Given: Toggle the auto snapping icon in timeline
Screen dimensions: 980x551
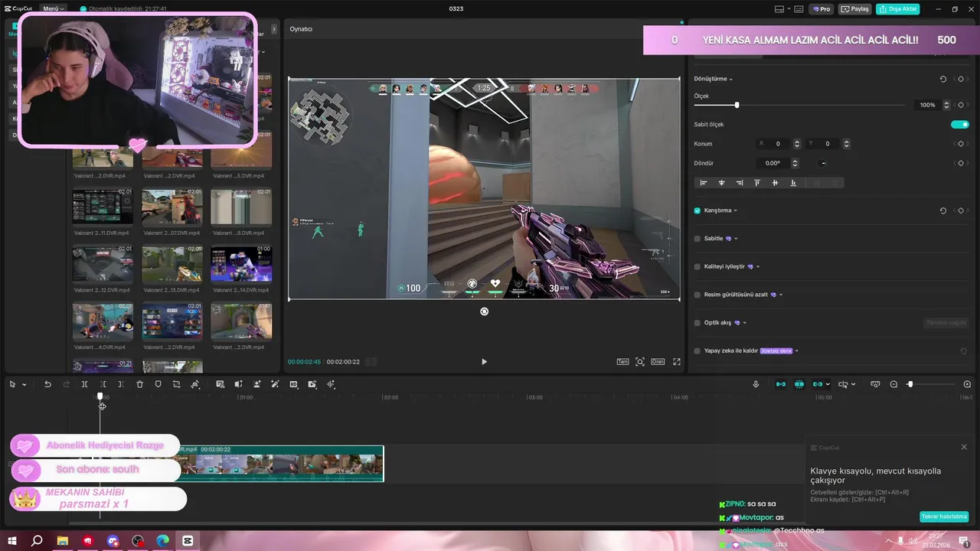Looking at the screenshot, I should pos(799,384).
